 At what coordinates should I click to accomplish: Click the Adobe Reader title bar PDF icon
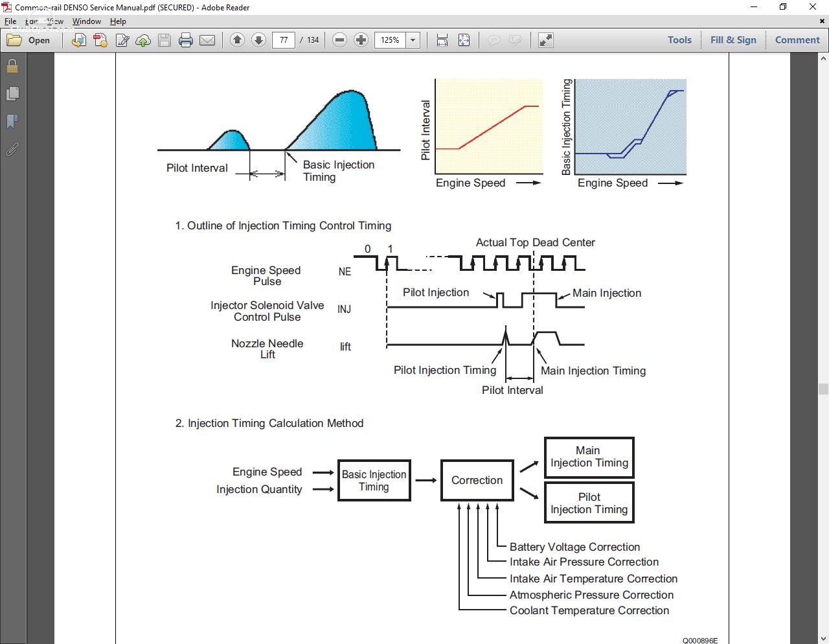7,7
